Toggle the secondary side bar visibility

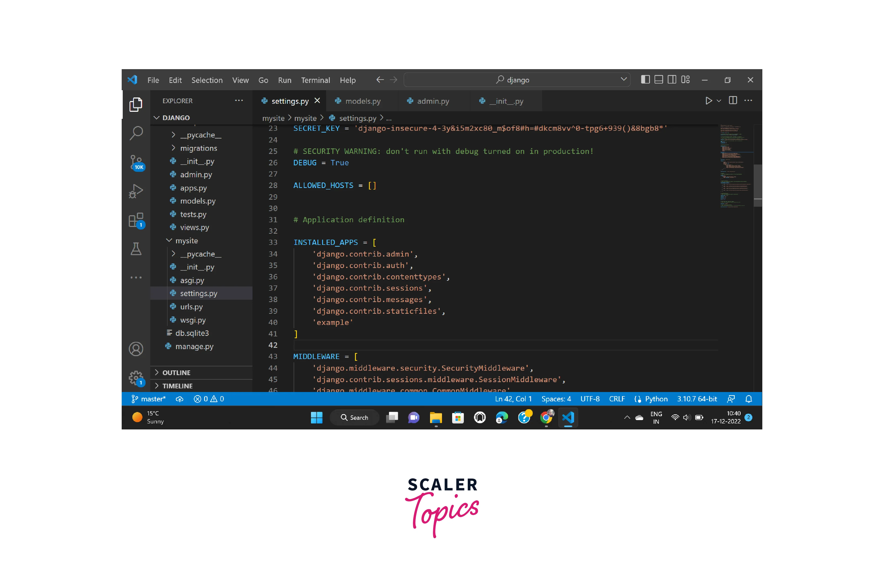(x=672, y=80)
